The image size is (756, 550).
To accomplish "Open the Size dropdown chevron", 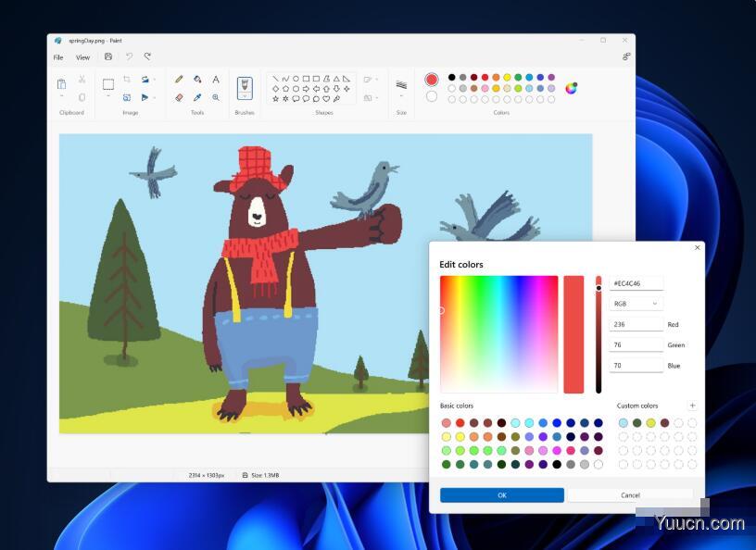I will pos(401,96).
